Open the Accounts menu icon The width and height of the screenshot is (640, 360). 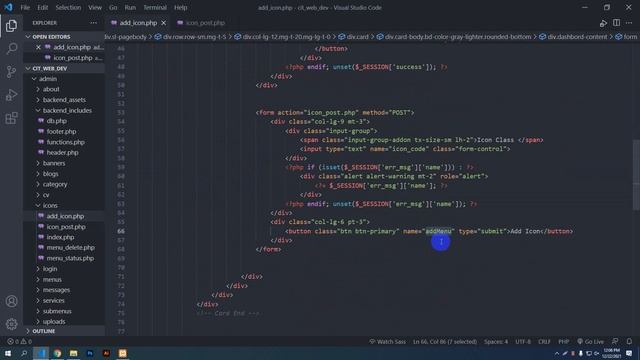tap(11, 301)
